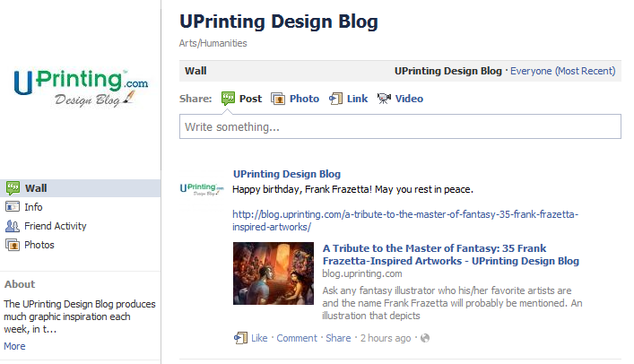This screenshot has height=364, width=634.
Task: Click the Write something text box
Action: pos(400,126)
